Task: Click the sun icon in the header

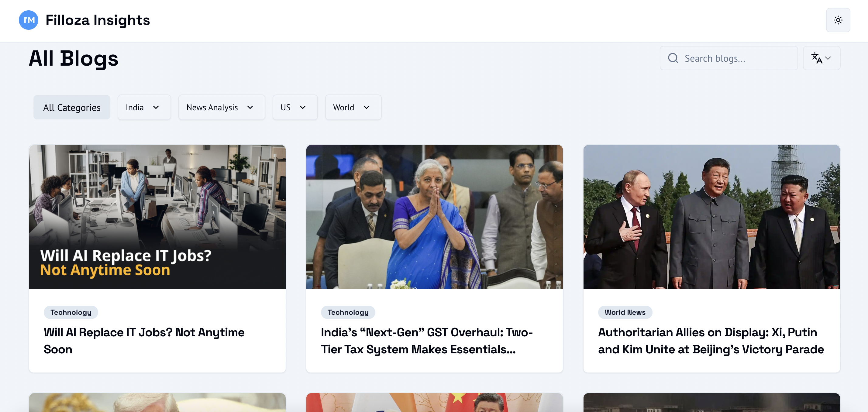Action: pyautogui.click(x=838, y=20)
